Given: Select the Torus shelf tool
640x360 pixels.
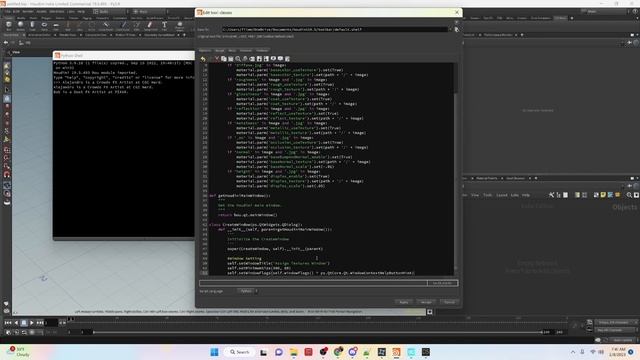Looking at the screenshot, I should [44, 26].
